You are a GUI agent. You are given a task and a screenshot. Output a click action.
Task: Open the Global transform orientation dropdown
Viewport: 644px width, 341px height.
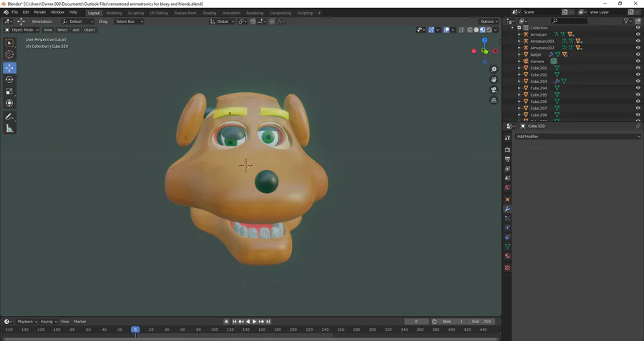[223, 21]
